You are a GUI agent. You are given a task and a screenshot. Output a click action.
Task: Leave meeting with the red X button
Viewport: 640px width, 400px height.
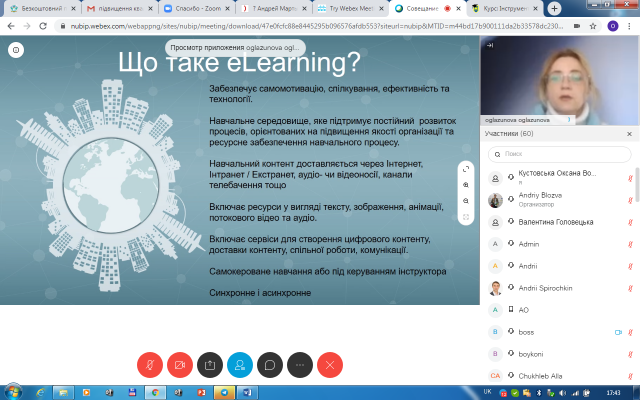coord(330,365)
